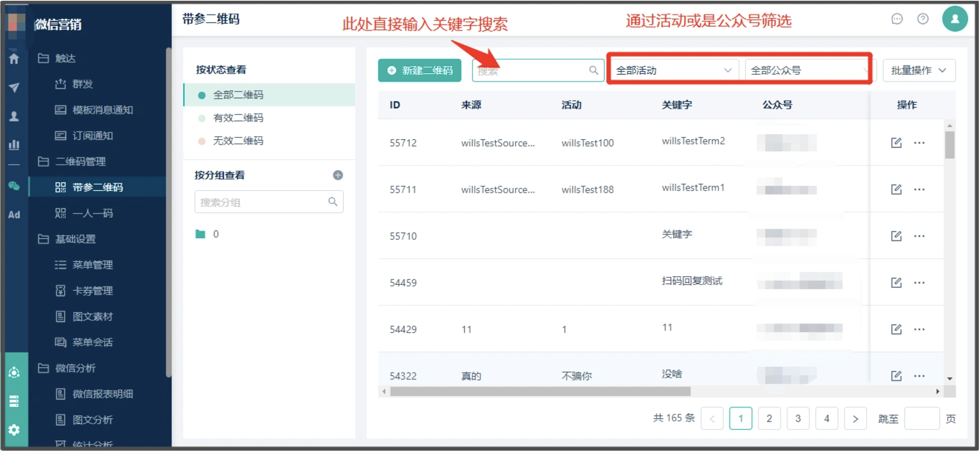Filter by 有效二维码 status
This screenshot has height=451, width=980.
[x=269, y=118]
